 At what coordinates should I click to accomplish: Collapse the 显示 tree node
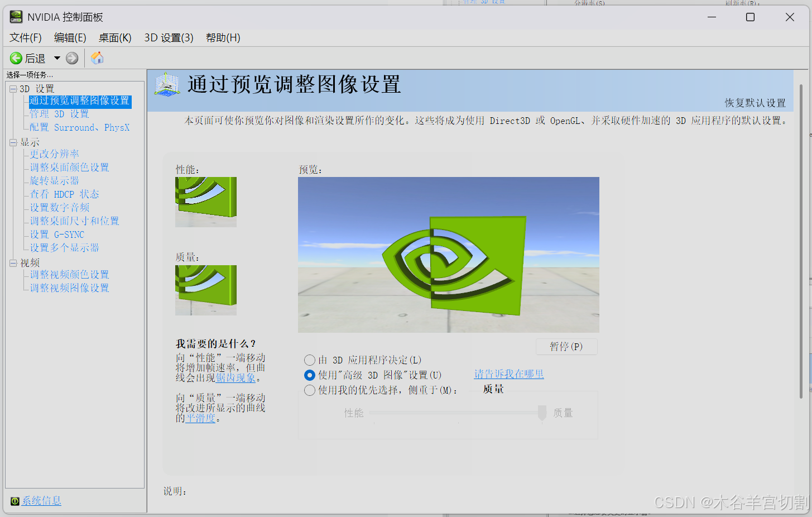13,142
